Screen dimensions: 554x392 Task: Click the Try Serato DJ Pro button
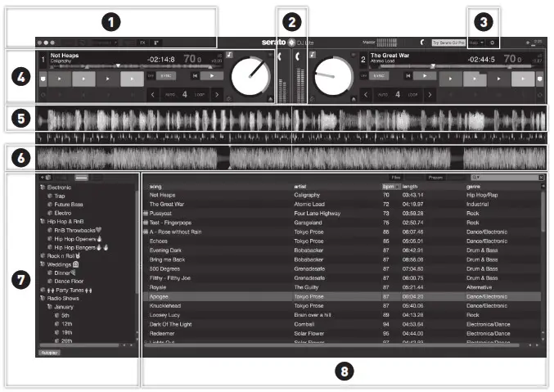click(x=448, y=43)
